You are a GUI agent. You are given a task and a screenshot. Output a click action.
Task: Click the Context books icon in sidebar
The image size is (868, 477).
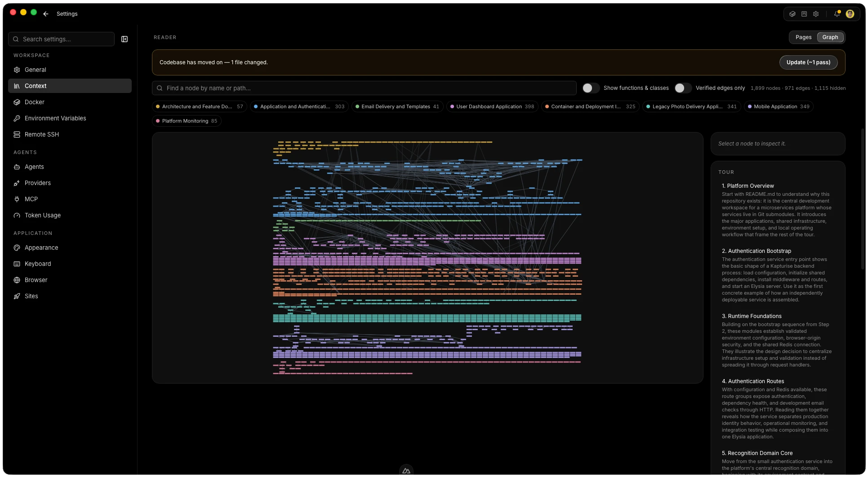(17, 86)
